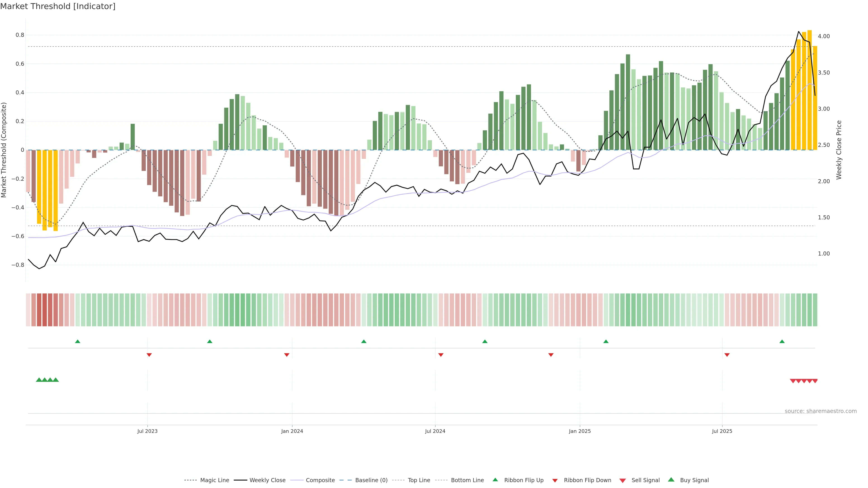
Task: Toggle the Bottom Line legend label
Action: (467, 480)
